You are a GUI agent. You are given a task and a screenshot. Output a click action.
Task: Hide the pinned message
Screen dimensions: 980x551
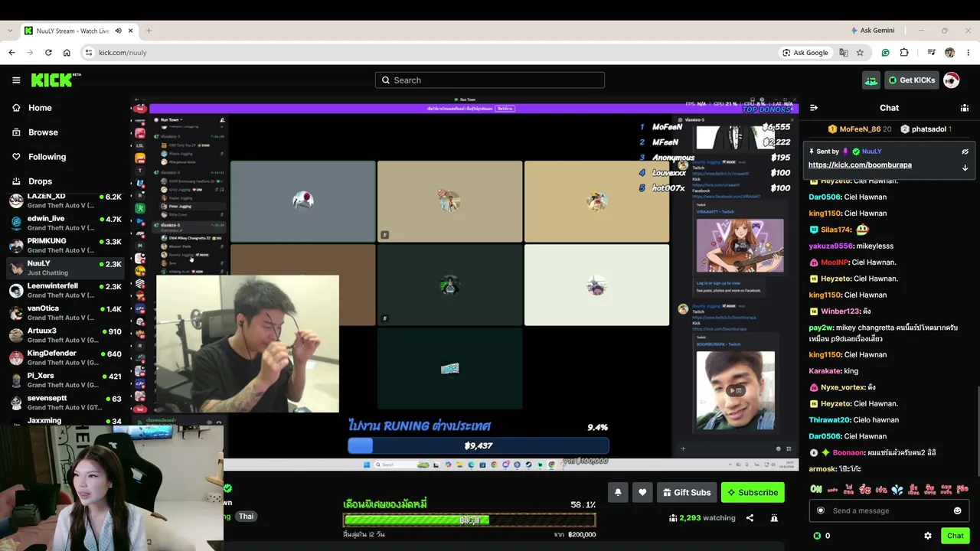click(x=965, y=152)
